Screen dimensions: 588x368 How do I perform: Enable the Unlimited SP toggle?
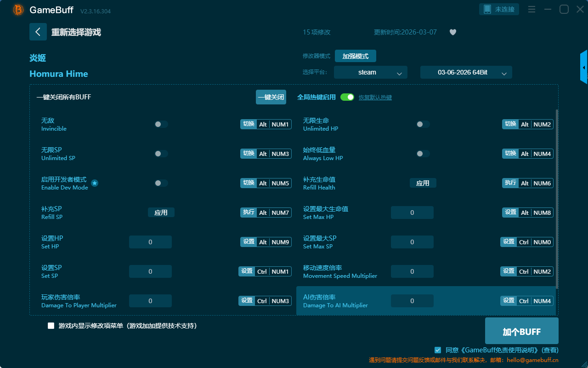coord(161,154)
